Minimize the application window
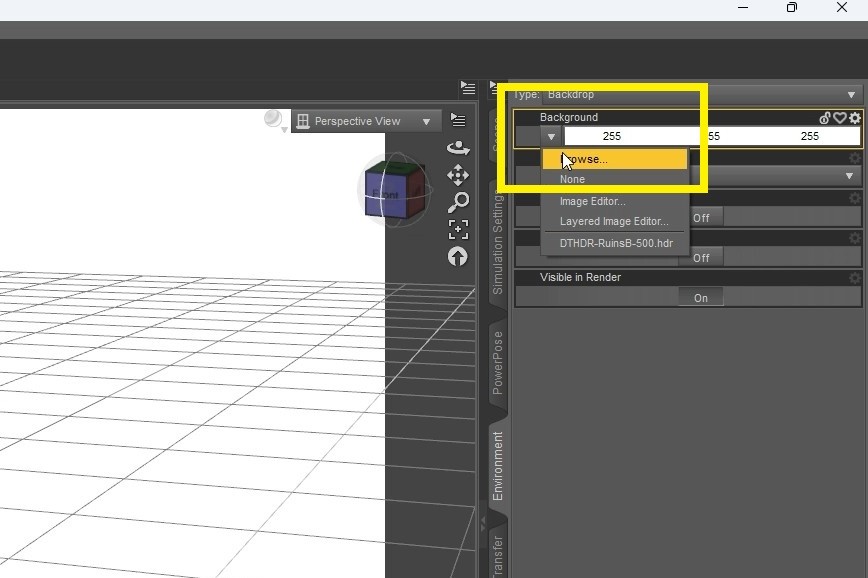The height and width of the screenshot is (578, 868). [743, 7]
